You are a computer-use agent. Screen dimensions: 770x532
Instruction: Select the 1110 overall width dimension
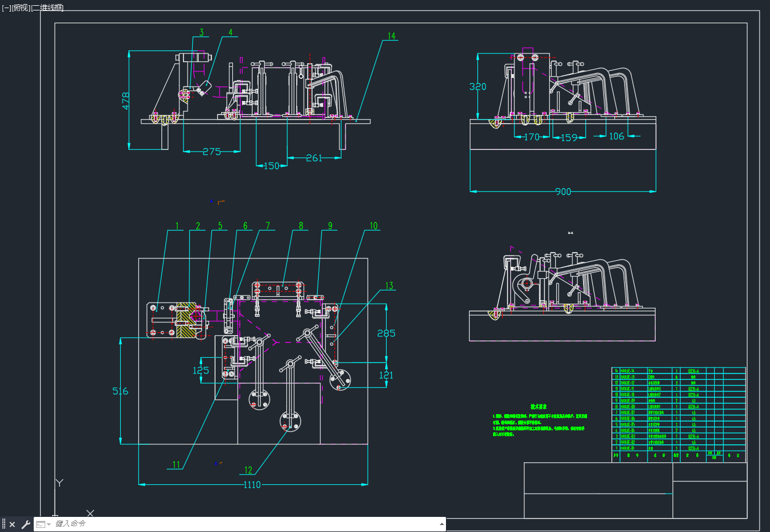pyautogui.click(x=252, y=484)
